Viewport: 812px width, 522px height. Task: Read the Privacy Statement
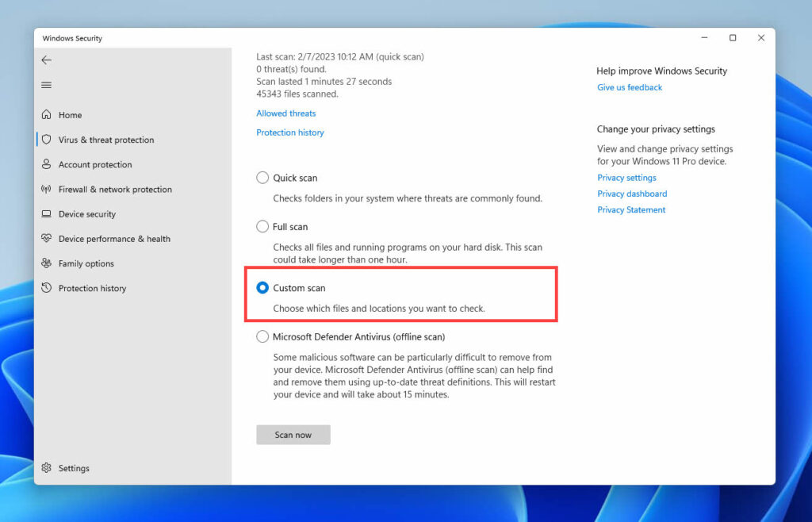(631, 209)
